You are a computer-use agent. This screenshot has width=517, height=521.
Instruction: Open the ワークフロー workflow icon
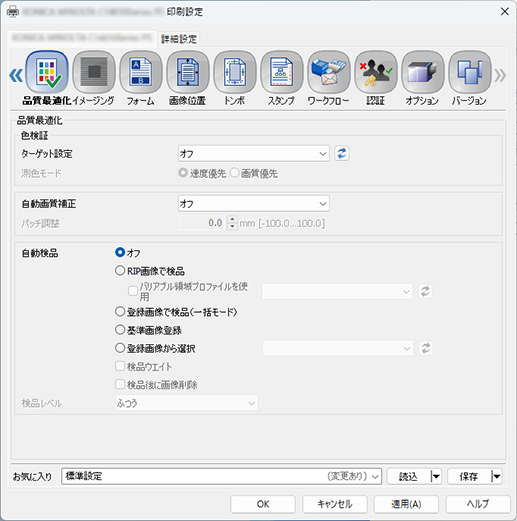pyautogui.click(x=329, y=72)
